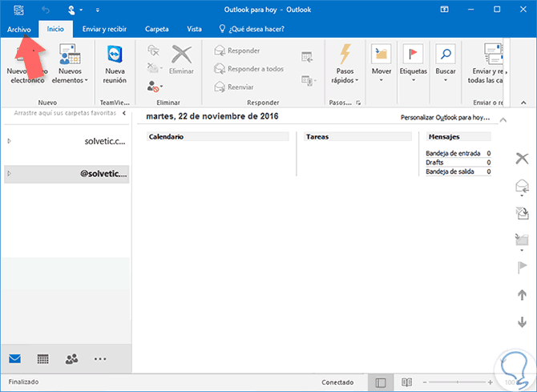Open more navigation options ellipsis

(x=100, y=359)
